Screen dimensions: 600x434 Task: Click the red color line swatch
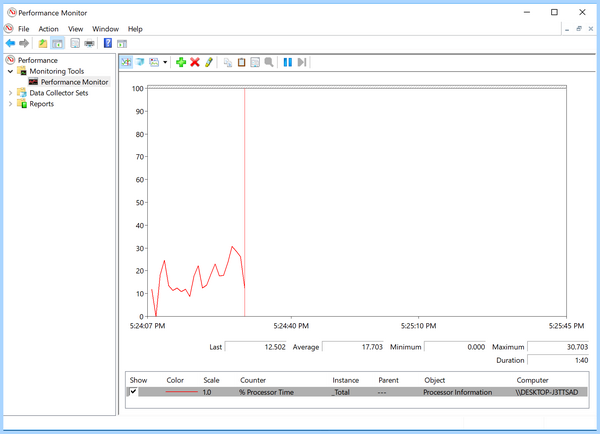(181, 392)
